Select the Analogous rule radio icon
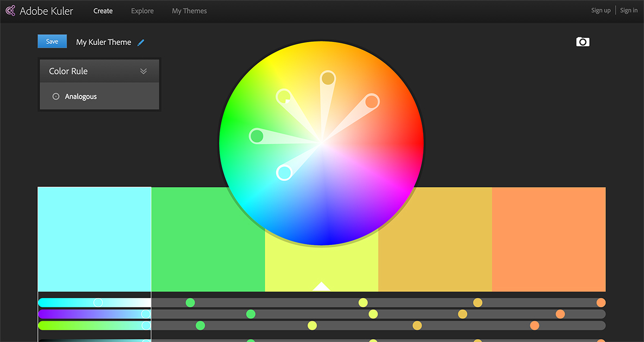Screen dimensions: 644x342 tap(56, 96)
